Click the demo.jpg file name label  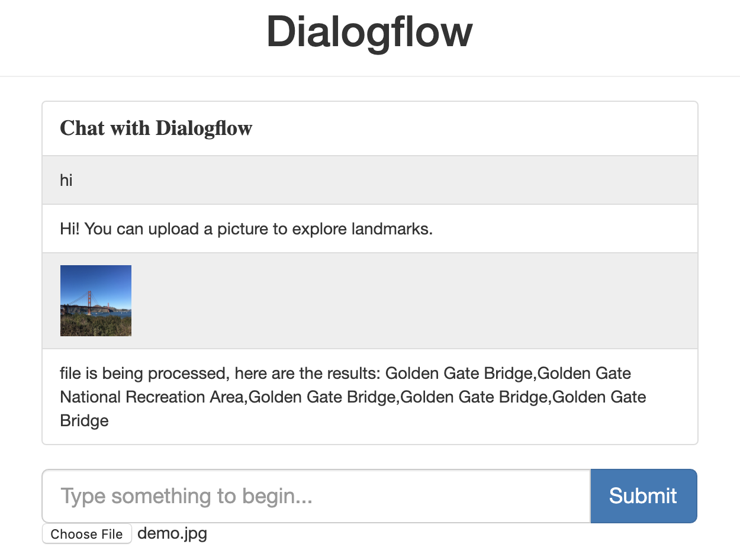172,533
